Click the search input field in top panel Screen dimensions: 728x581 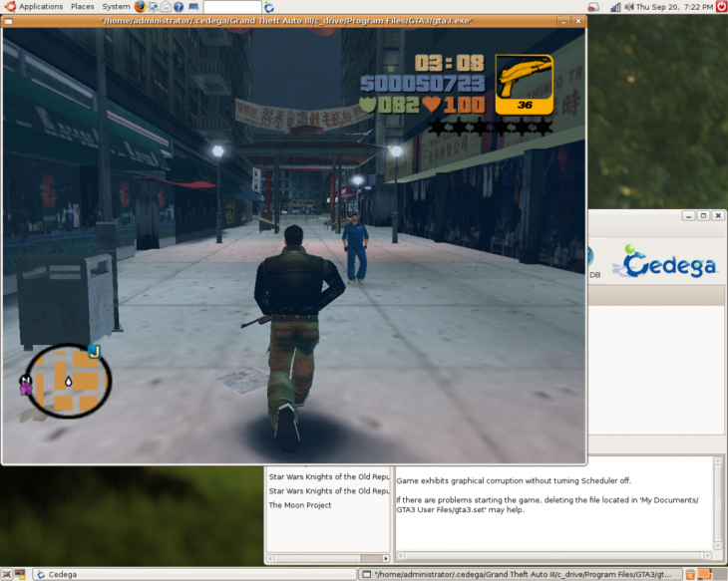(x=231, y=7)
